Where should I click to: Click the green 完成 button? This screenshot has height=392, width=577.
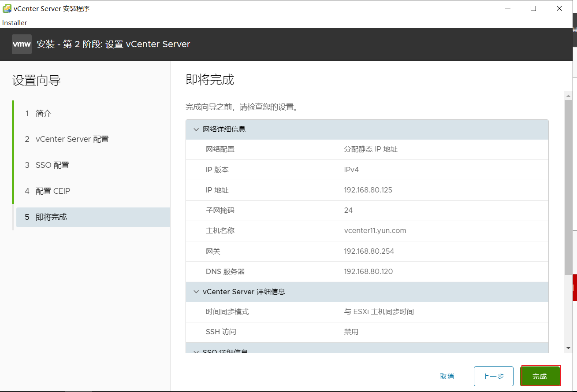pyautogui.click(x=540, y=377)
